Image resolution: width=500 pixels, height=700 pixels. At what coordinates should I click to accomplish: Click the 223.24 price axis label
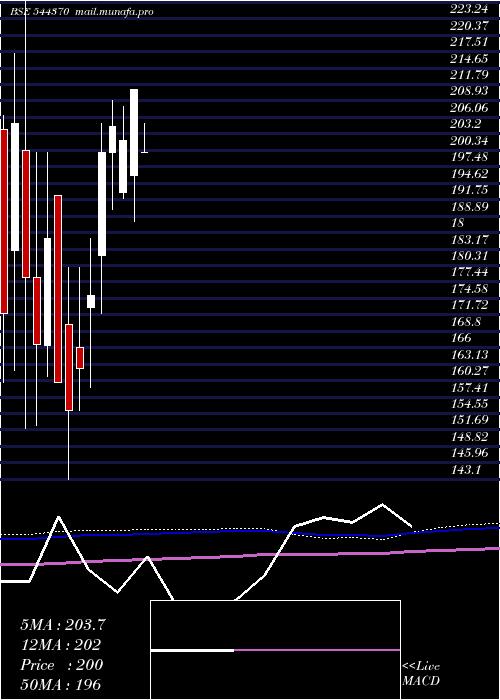click(x=468, y=11)
